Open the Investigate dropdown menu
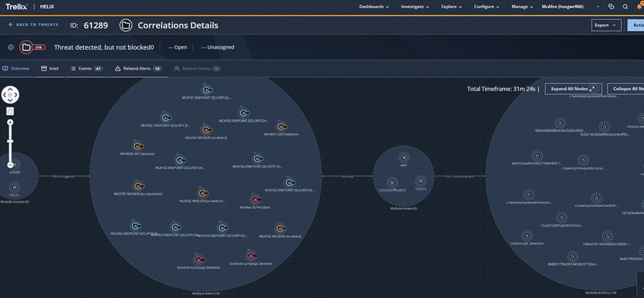The height and width of the screenshot is (298, 644). point(415,6)
